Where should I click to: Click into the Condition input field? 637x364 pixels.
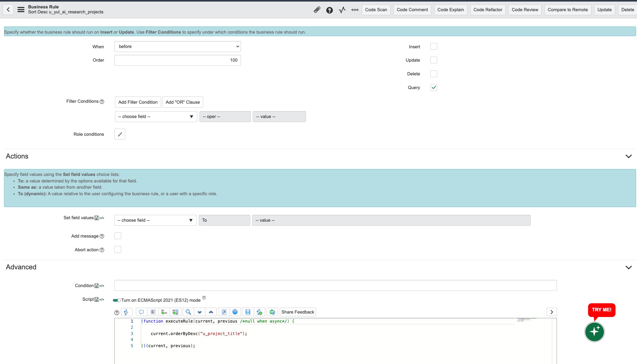[335, 286]
